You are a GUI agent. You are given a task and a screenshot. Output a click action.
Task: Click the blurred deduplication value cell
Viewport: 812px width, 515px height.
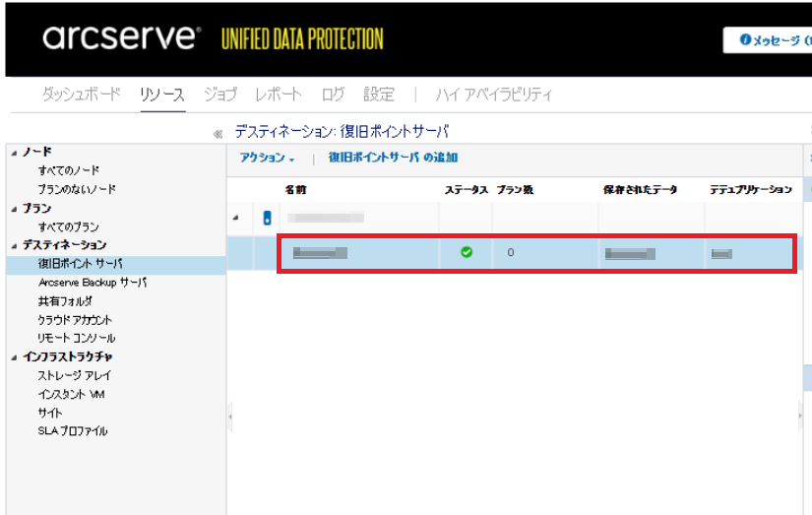tap(721, 253)
